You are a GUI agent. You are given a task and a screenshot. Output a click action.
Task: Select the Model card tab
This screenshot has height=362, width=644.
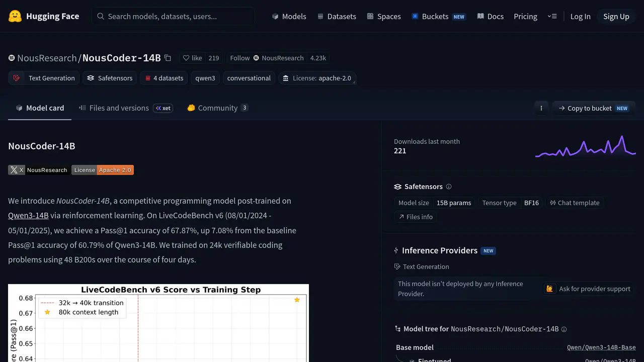[40, 108]
